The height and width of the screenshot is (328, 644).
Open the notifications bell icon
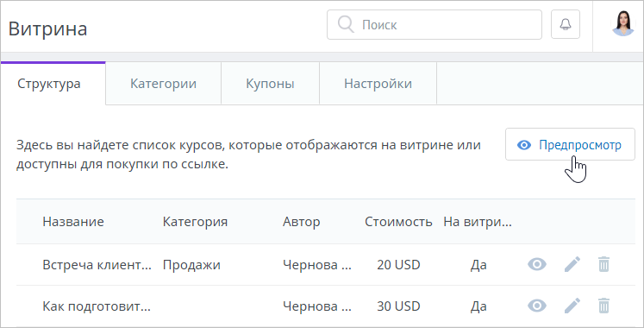(566, 24)
